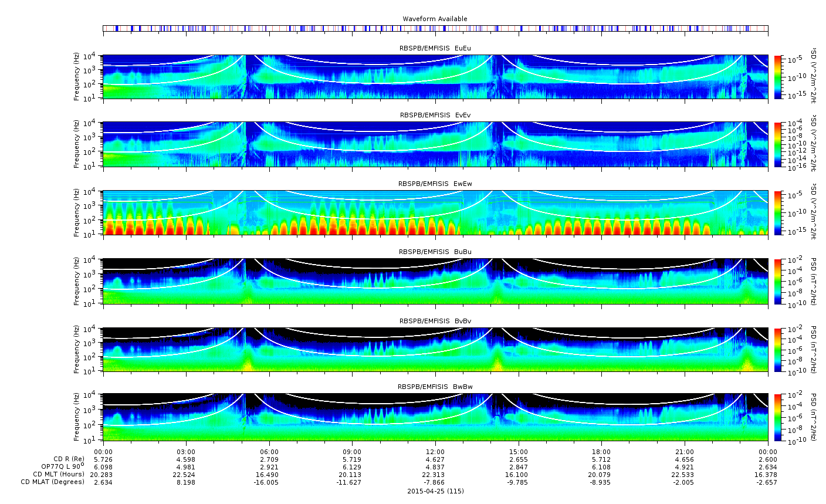
Task: Click the CD MLT (Hours) row label
Action: (x=58, y=474)
